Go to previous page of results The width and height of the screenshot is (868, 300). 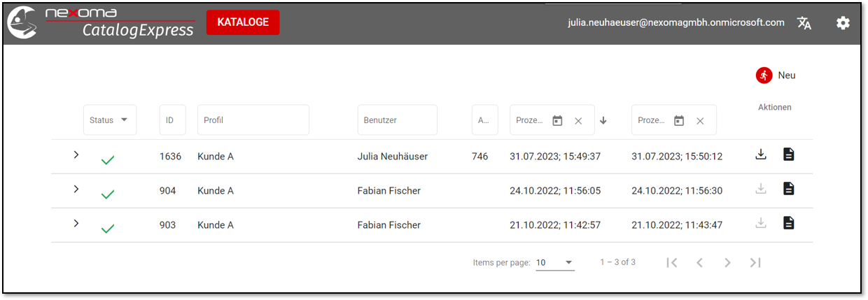point(699,263)
